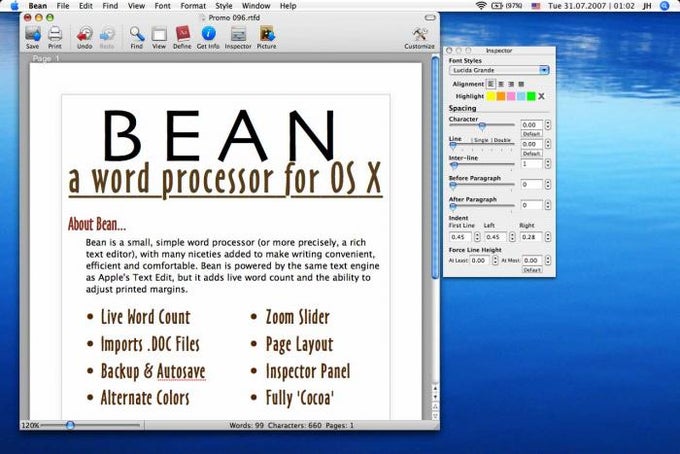Click the First Line indent field

461,237
